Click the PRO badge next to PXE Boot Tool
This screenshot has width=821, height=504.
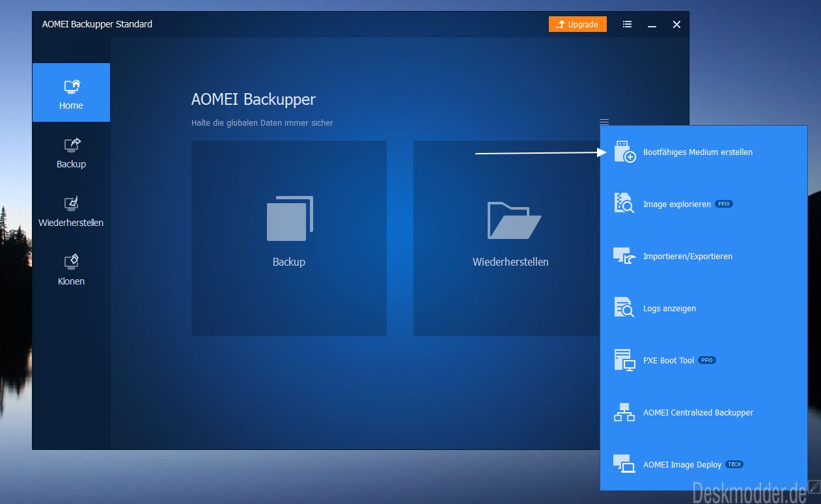(x=707, y=360)
